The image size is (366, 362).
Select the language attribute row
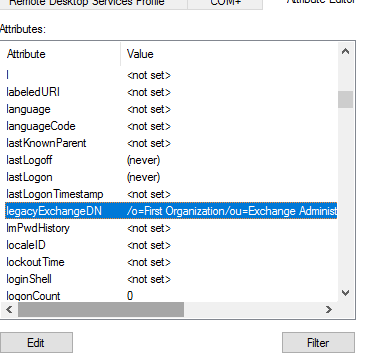pos(171,109)
